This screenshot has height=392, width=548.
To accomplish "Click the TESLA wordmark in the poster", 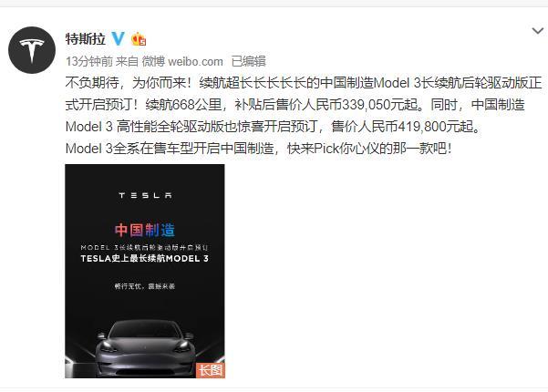I will pyautogui.click(x=145, y=195).
